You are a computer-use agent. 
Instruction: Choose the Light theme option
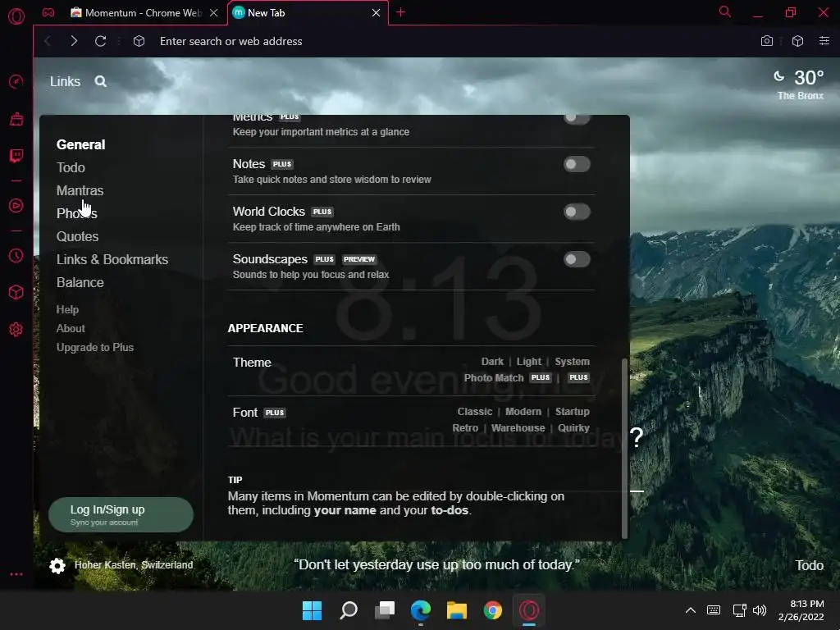click(x=529, y=362)
